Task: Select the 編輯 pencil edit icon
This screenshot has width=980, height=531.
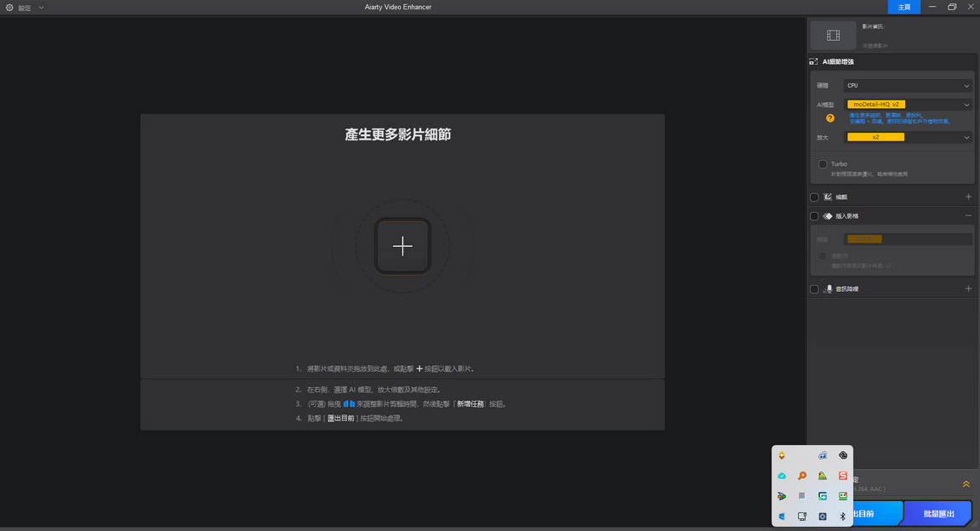Action: coord(826,197)
